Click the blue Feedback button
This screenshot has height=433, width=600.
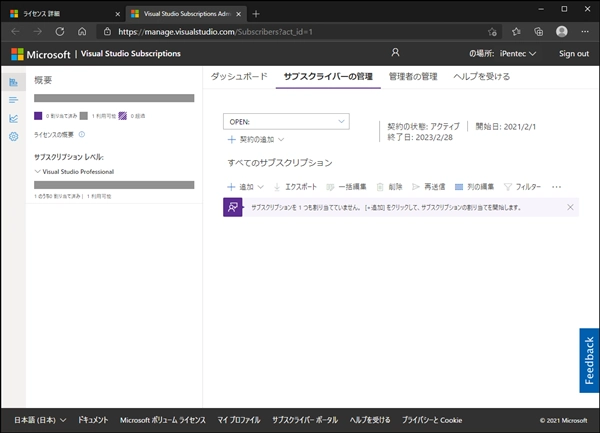589,360
